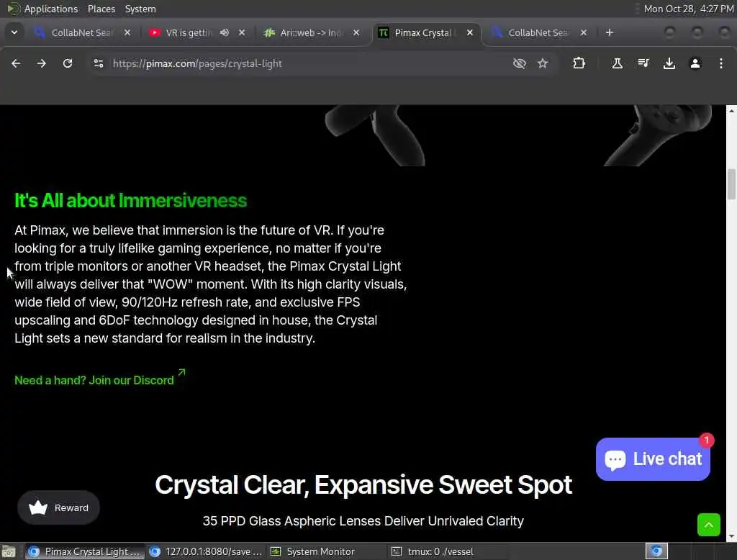
Task: Click the green back-to-top arrow button
Action: (708, 524)
